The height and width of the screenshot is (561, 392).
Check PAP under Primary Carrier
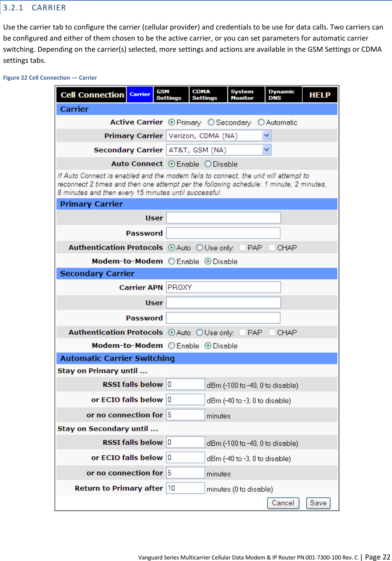243,248
